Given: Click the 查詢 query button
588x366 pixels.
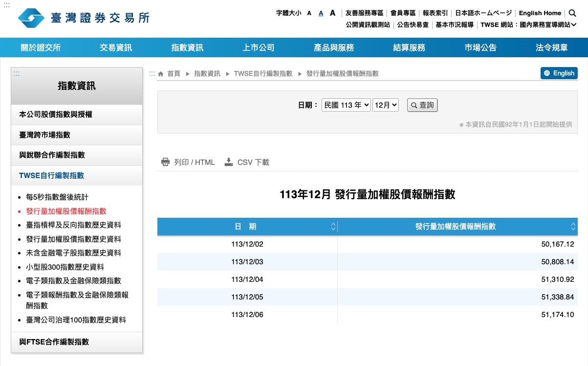Looking at the screenshot, I should (x=422, y=105).
